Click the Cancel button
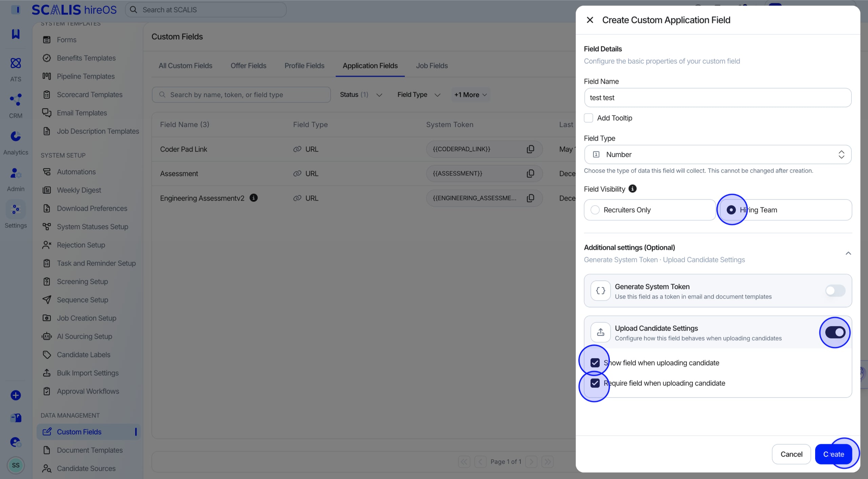868x479 pixels. 791,454
